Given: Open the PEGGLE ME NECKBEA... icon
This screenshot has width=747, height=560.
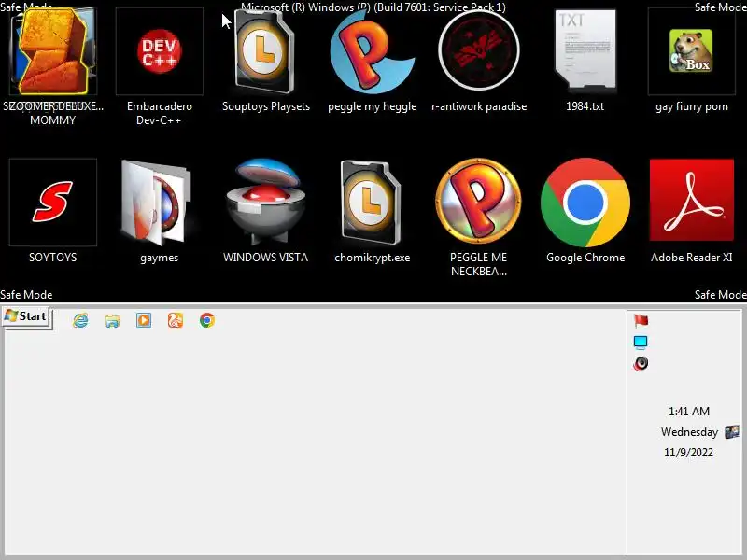Looking at the screenshot, I should pyautogui.click(x=478, y=202).
